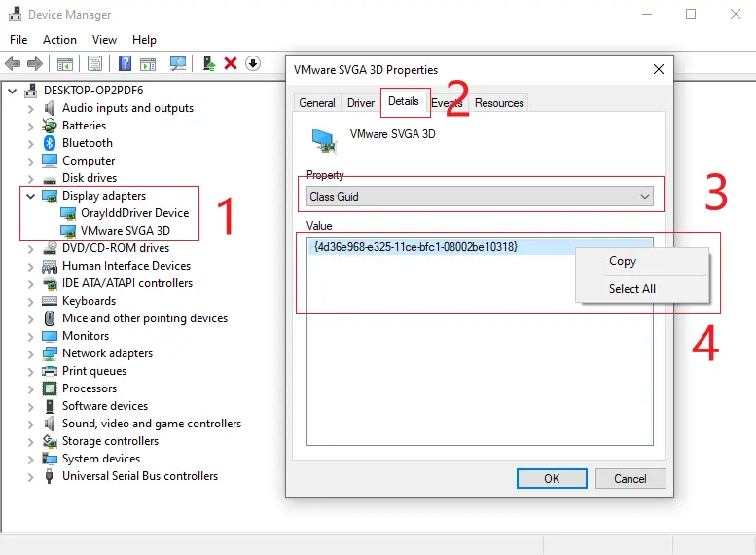Click the Show/Hide console tree icon
The width and height of the screenshot is (756, 555).
click(x=64, y=63)
